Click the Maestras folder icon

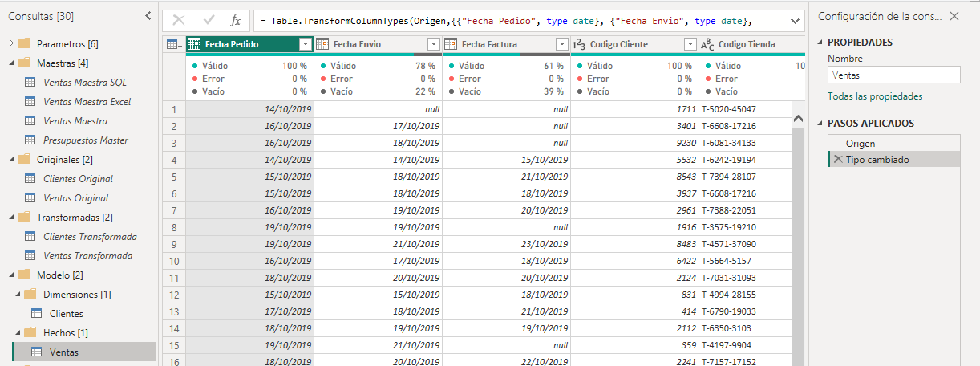point(24,63)
